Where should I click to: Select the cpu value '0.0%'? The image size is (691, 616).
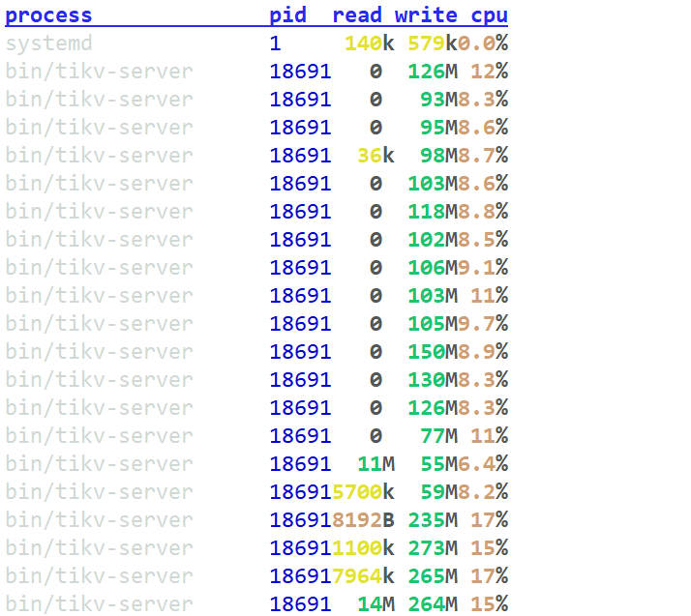(x=483, y=44)
